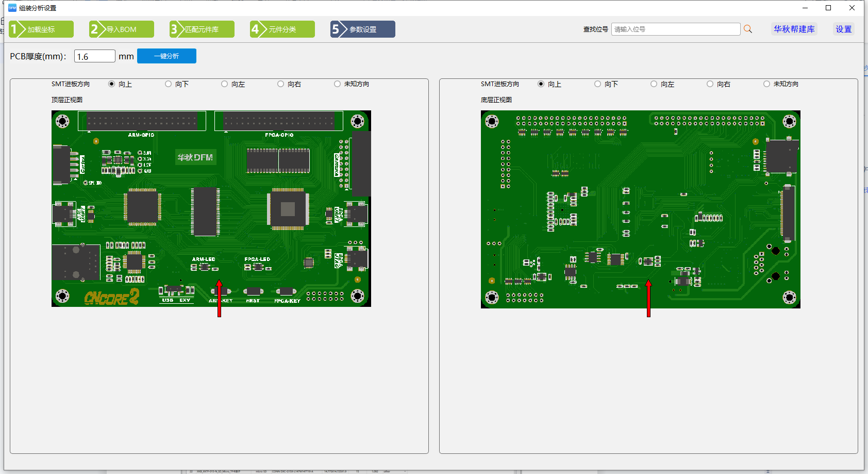Go to step 1 加载坐标
Image resolution: width=868 pixels, height=474 pixels.
tap(41, 29)
